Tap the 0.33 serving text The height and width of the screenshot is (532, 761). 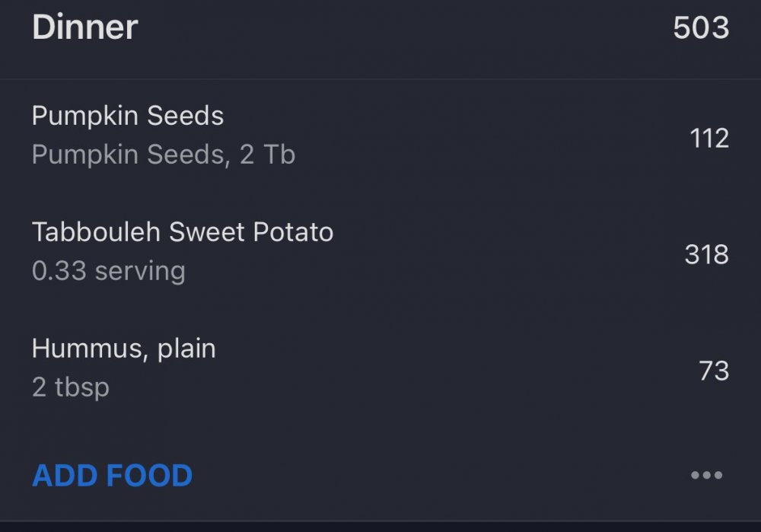pos(108,271)
